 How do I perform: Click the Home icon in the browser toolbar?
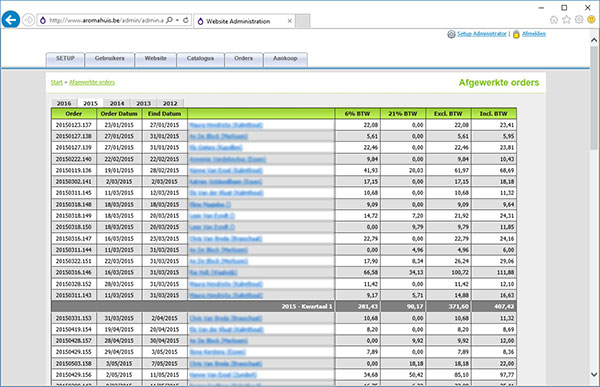click(554, 20)
